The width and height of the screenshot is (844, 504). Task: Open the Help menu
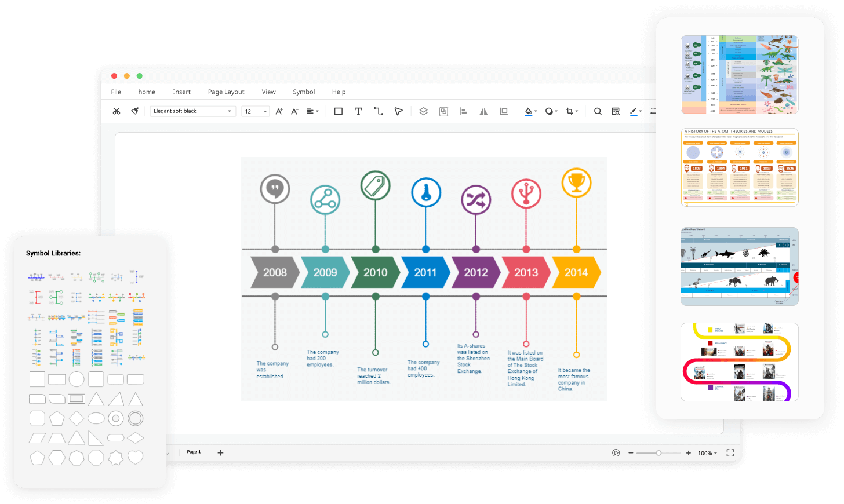coord(339,92)
